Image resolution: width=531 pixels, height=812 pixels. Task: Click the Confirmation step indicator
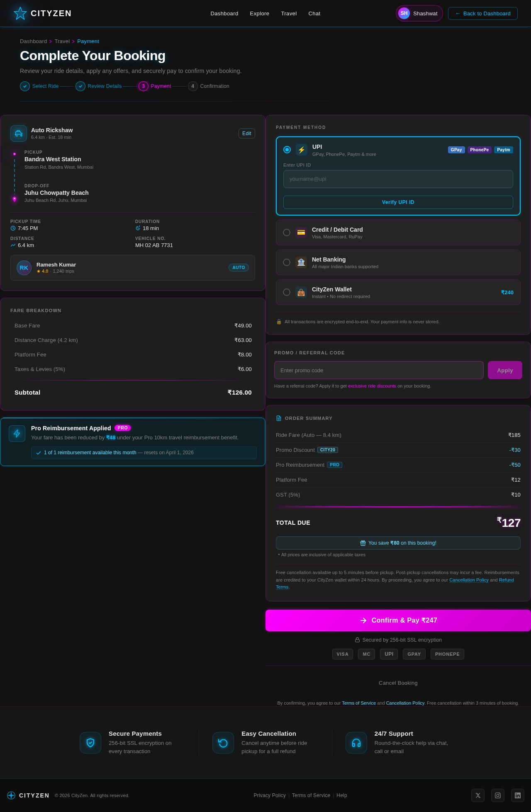tap(209, 86)
